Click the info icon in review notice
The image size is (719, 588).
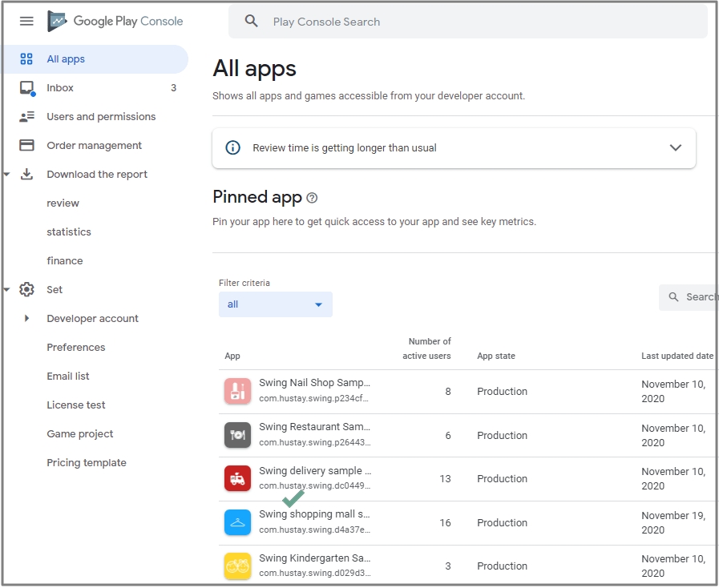coord(232,147)
